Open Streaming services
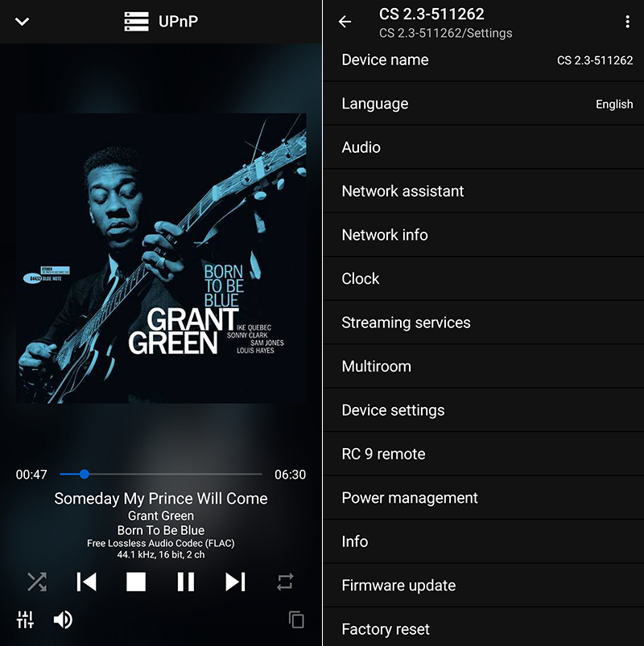 [484, 323]
